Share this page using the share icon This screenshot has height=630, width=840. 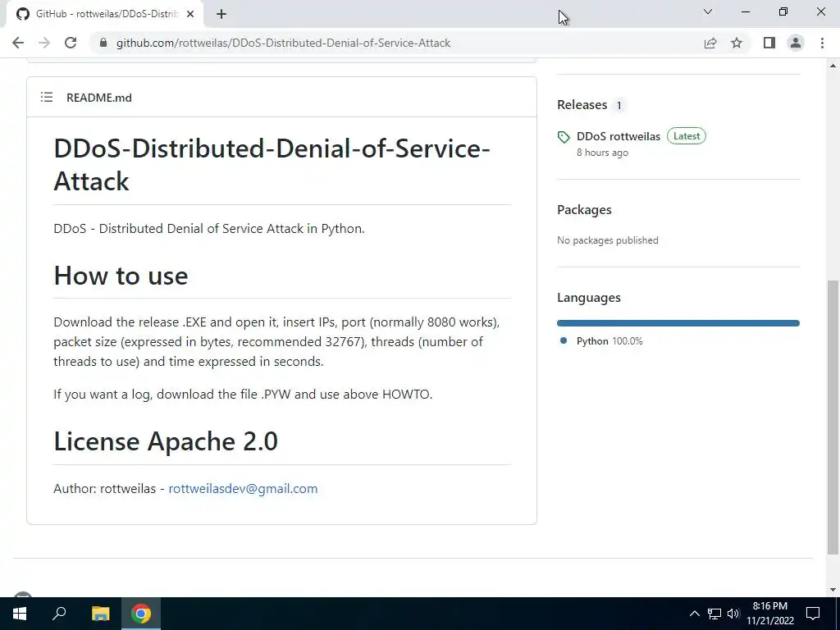710,43
